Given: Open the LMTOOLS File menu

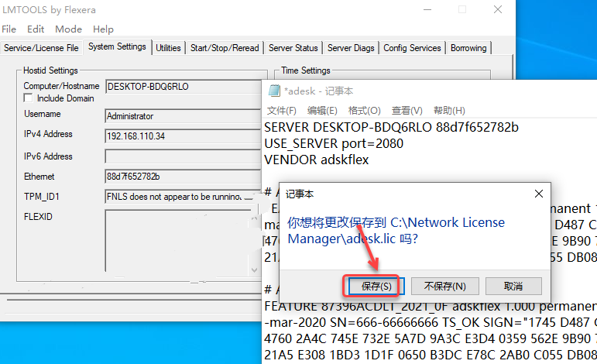Looking at the screenshot, I should [9, 29].
